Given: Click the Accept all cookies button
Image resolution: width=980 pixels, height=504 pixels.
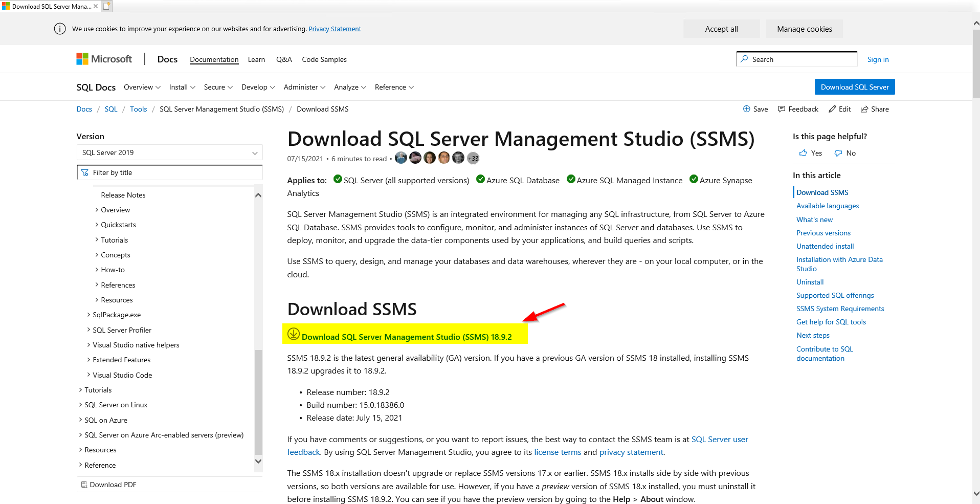Looking at the screenshot, I should coord(721,29).
